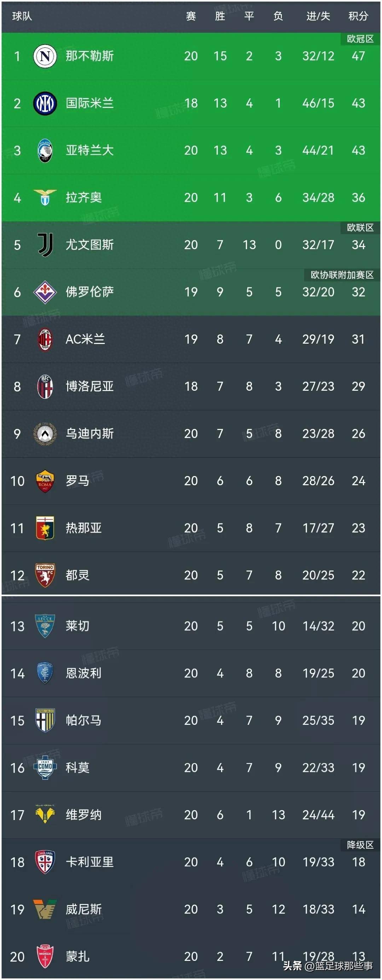Click the Como club logo
382x980 pixels.
click(x=45, y=767)
